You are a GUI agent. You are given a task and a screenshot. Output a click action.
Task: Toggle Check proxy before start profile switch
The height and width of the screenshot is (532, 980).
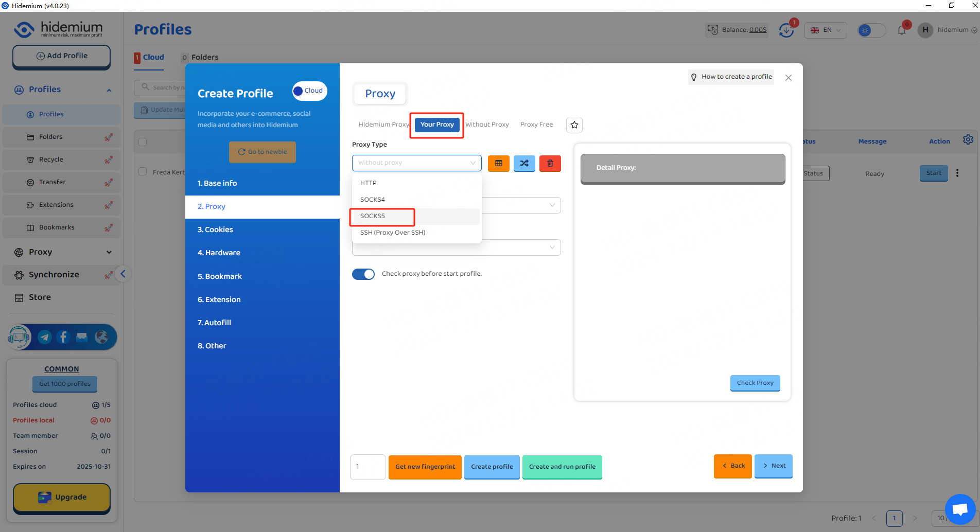pos(363,274)
